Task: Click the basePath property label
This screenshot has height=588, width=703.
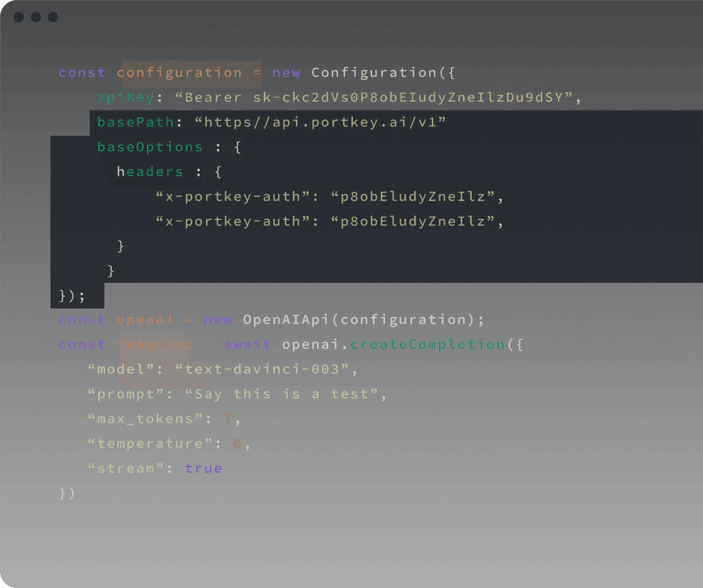Action: [133, 122]
